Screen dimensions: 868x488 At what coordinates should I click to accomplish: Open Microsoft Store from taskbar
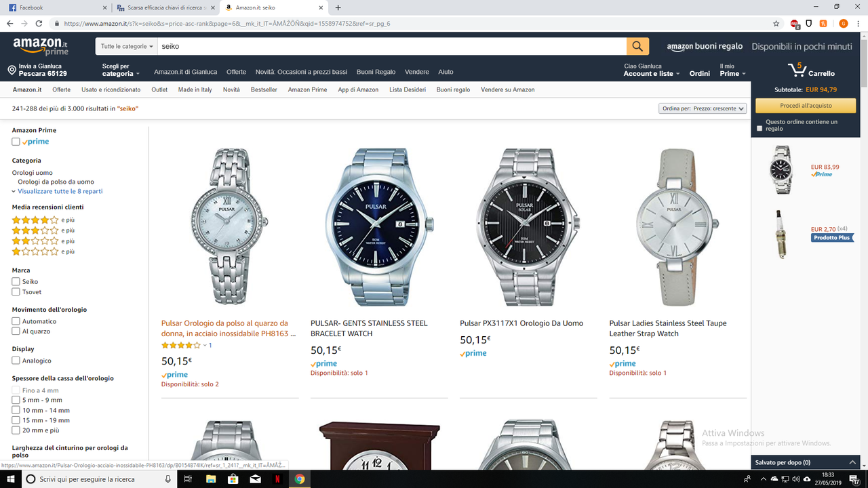point(233,479)
